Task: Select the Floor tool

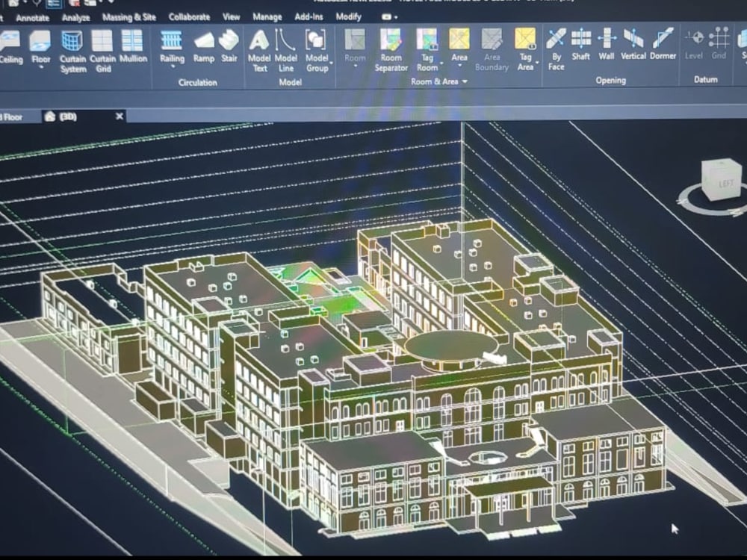Action: coord(40,47)
